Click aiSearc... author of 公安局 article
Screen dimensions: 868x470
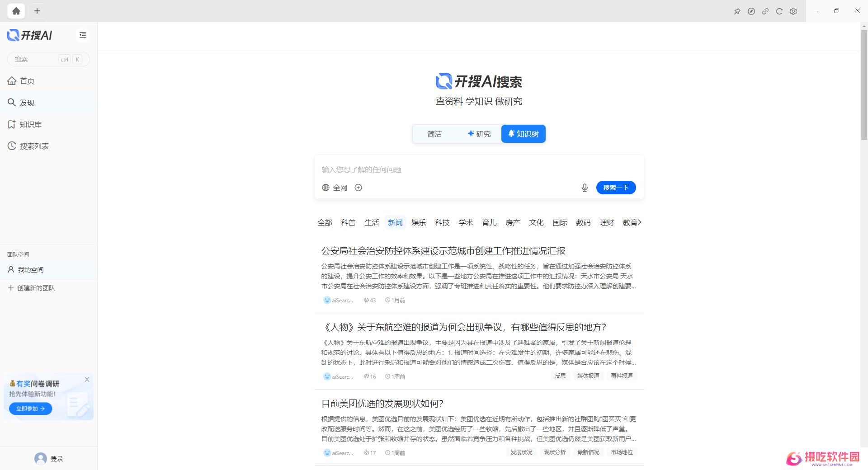(x=338, y=300)
